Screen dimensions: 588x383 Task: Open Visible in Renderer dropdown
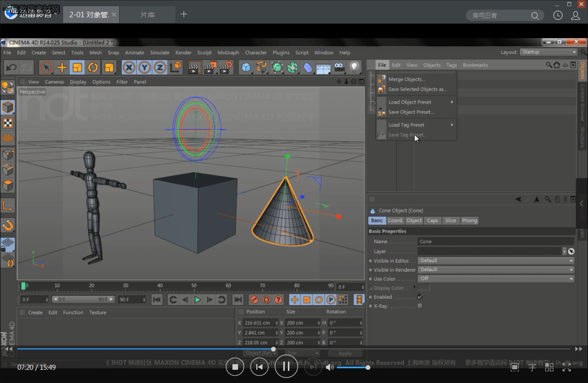click(x=496, y=270)
